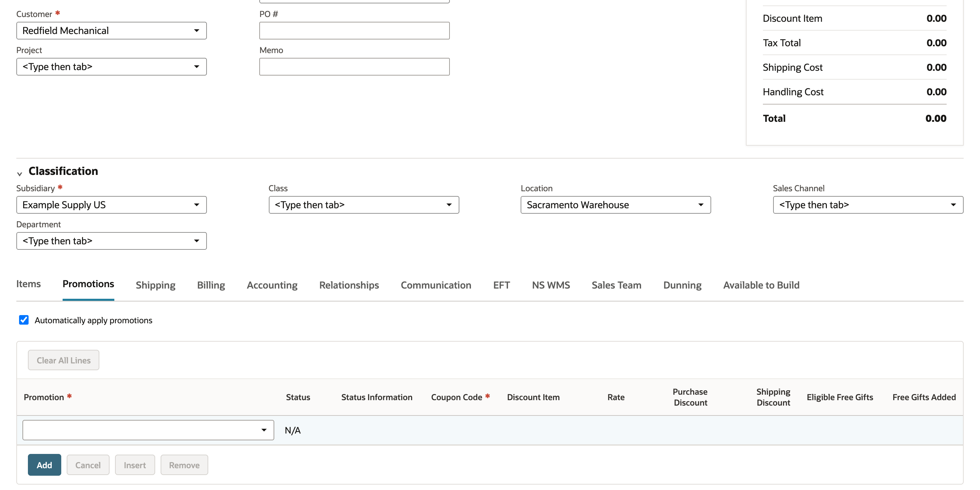Uncheck Automatically apply promotions checkbox
Image resolution: width=980 pixels, height=490 pixels.
(23, 320)
